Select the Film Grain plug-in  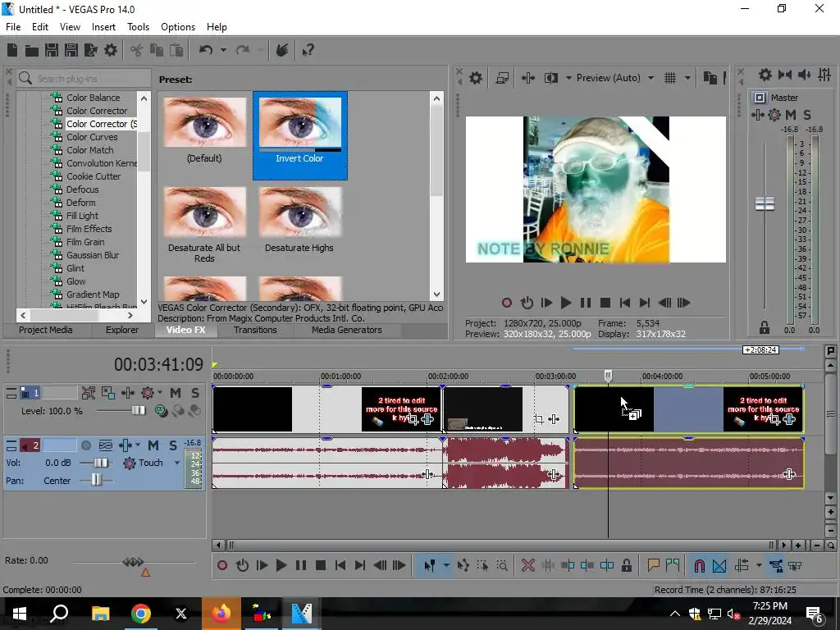tap(84, 242)
